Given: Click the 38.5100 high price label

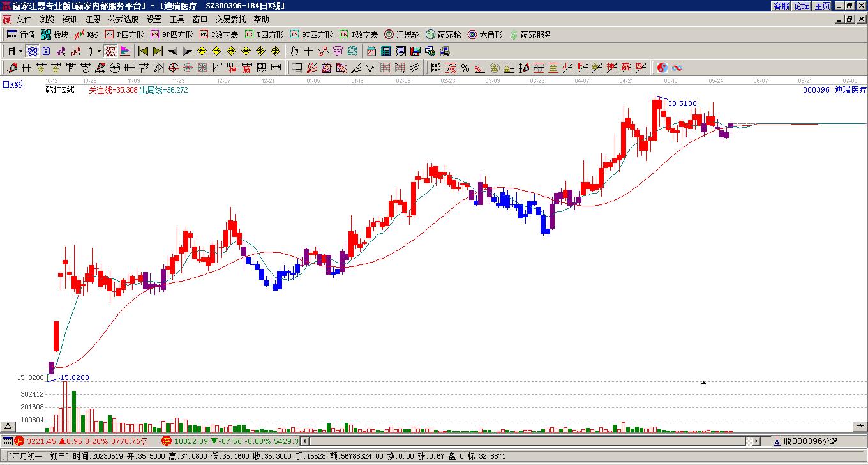Looking at the screenshot, I should [x=682, y=103].
